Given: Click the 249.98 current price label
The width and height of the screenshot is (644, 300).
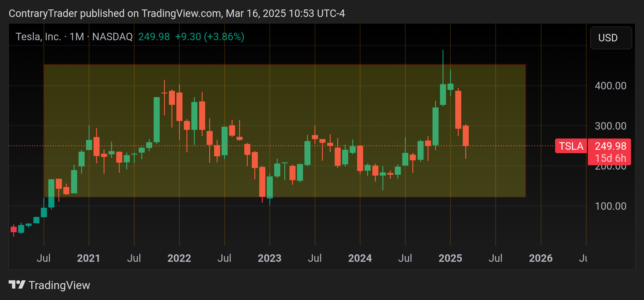Looking at the screenshot, I should click(x=610, y=146).
